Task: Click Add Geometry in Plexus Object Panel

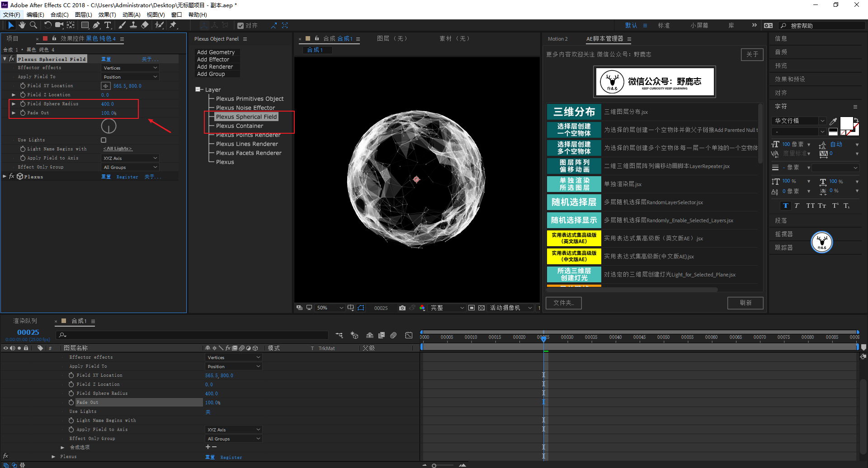Action: [216, 52]
